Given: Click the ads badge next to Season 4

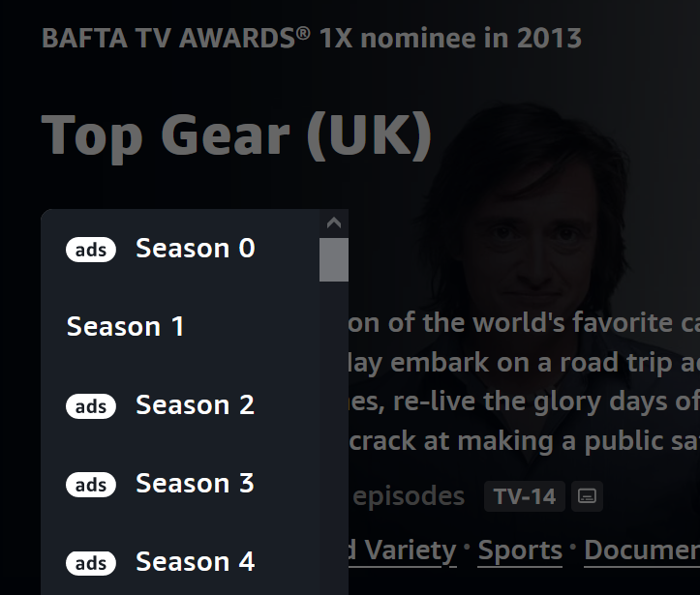Looking at the screenshot, I should click(x=91, y=562).
